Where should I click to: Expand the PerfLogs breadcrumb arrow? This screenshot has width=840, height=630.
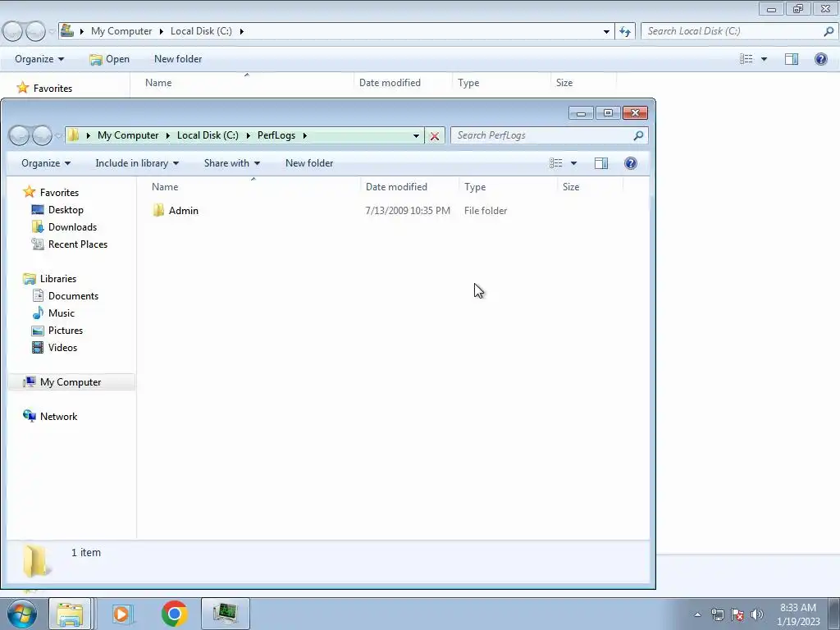(x=305, y=135)
